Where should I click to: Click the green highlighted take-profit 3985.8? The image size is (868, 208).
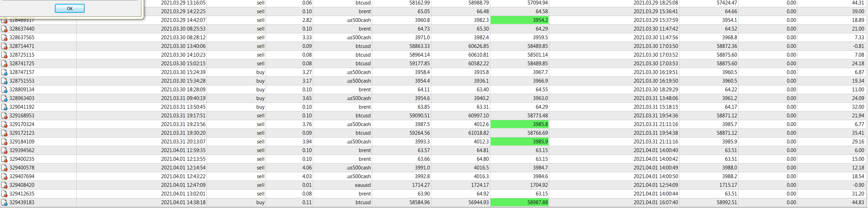[x=519, y=124]
